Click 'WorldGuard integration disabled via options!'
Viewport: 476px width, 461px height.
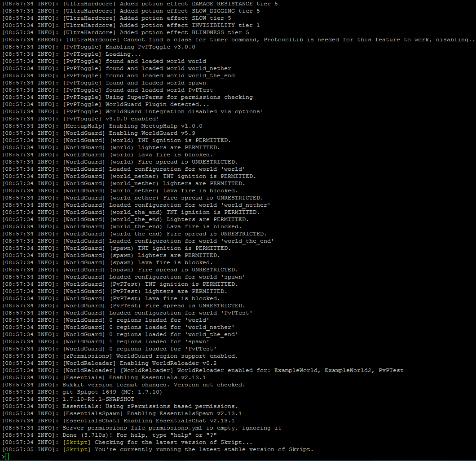184,112
